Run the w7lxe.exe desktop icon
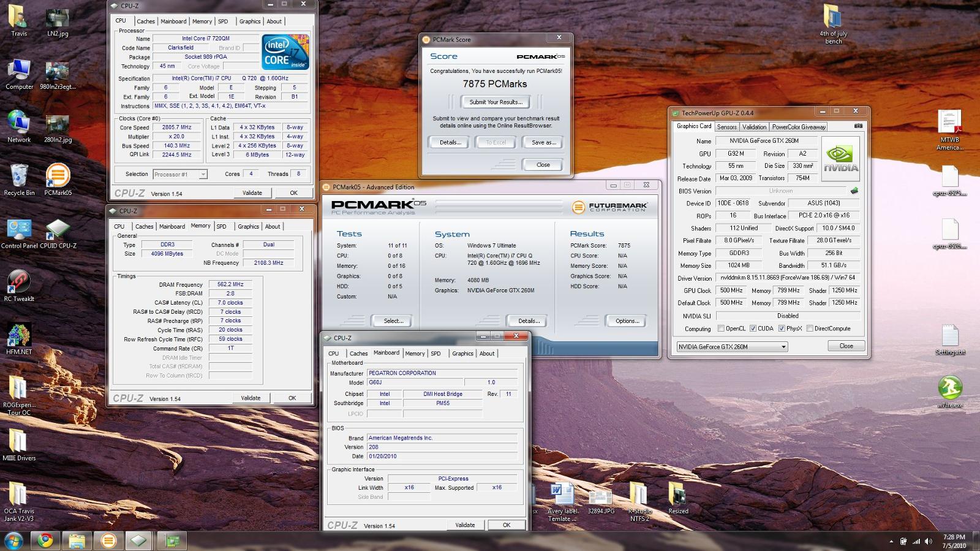Screen dimensions: 980x551 coord(950,392)
